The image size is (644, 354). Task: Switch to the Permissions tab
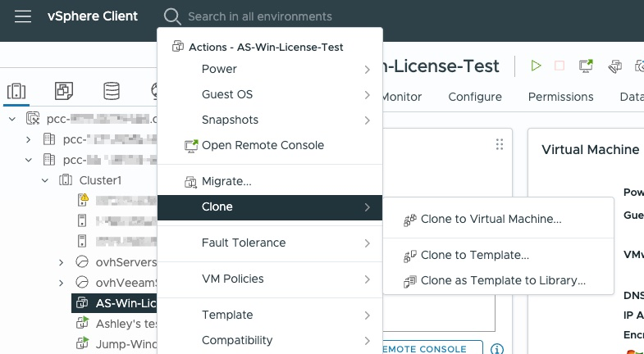560,97
